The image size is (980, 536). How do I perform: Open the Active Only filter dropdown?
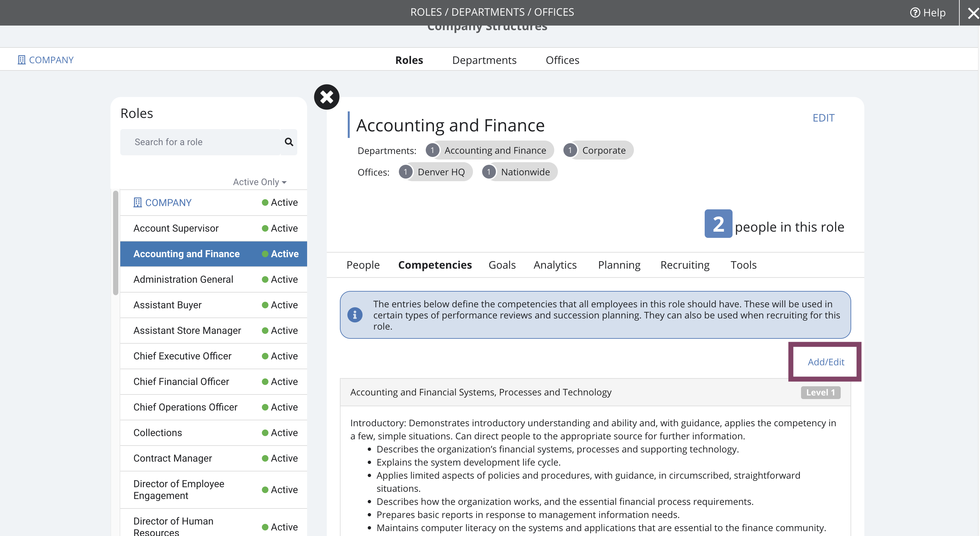coord(260,182)
